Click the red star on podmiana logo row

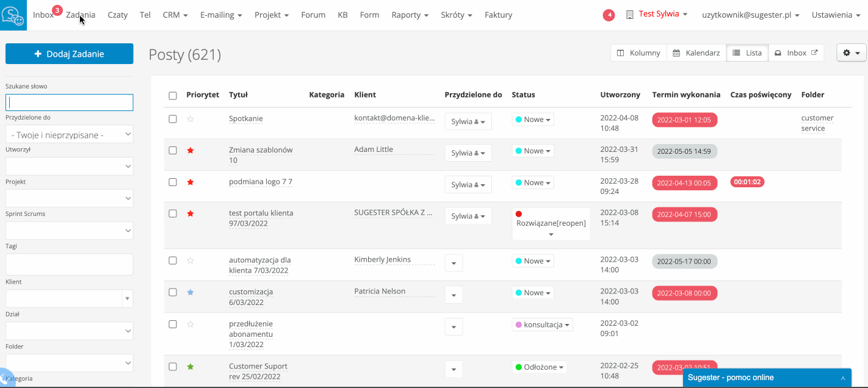coord(190,182)
